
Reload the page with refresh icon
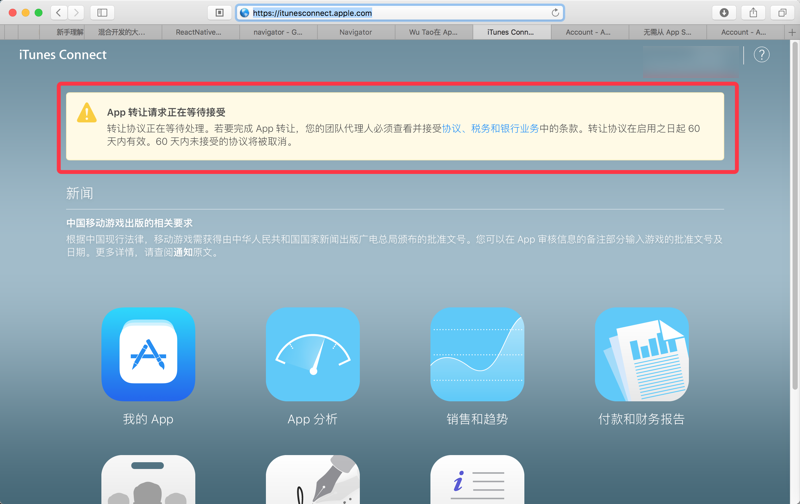click(555, 13)
